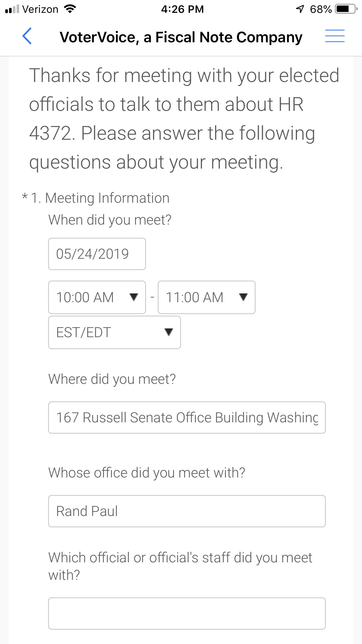
Task: Tap the Verizon carrier label
Action: pos(40,9)
